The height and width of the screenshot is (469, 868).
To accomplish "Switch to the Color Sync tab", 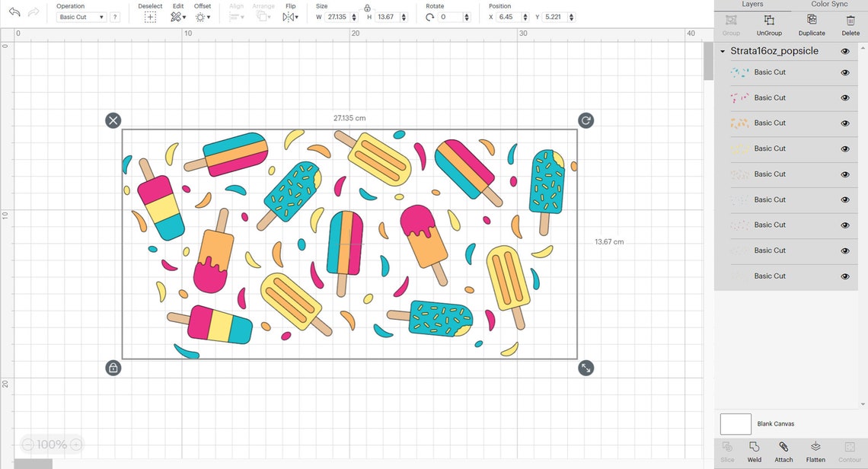I will (x=828, y=4).
